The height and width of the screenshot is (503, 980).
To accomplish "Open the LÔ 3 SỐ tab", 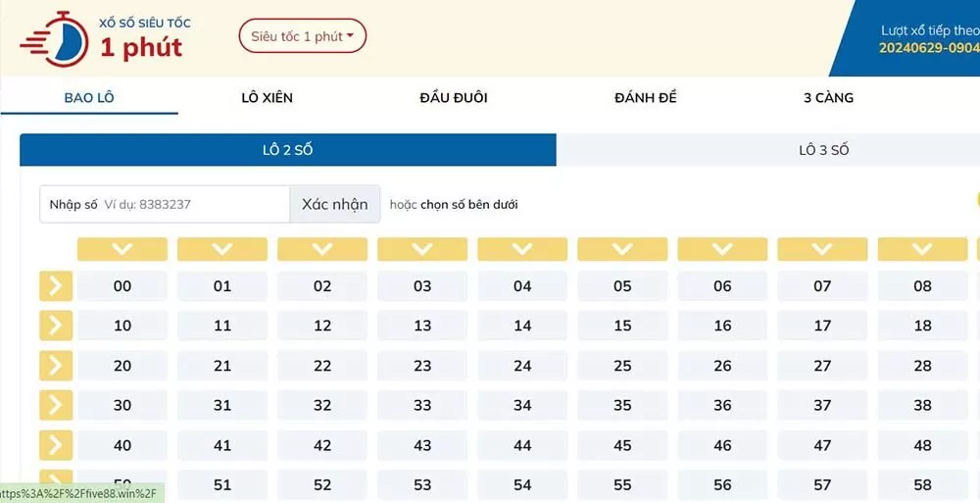I will (x=823, y=150).
